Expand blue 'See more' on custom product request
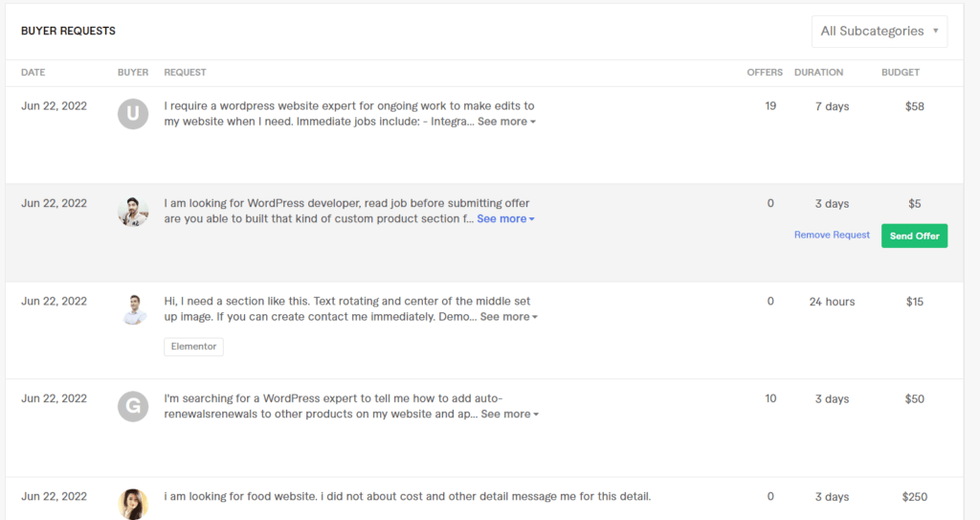The image size is (980, 520). (505, 219)
